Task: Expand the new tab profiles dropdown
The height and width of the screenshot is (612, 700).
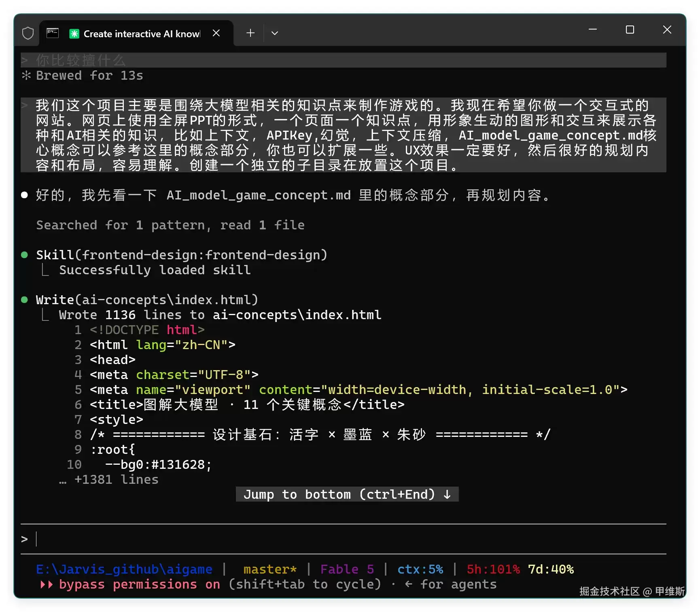Action: point(275,33)
